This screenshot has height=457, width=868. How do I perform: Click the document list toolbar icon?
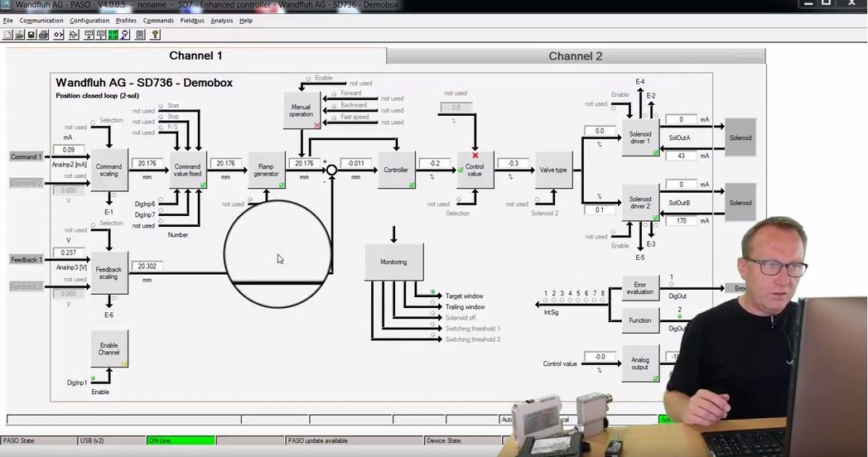[x=141, y=35]
